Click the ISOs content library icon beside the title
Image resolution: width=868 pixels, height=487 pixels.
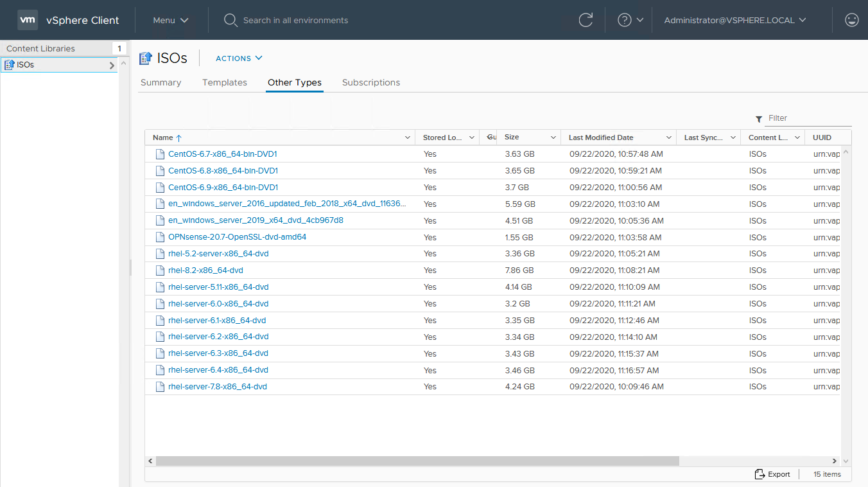tap(145, 58)
